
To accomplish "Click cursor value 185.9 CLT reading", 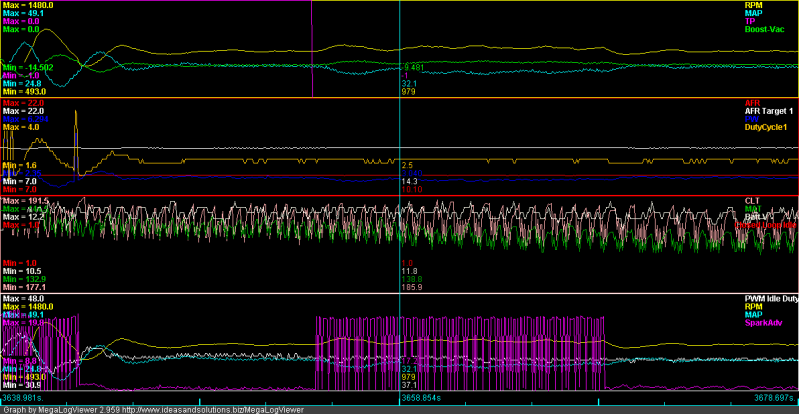I will click(x=411, y=288).
